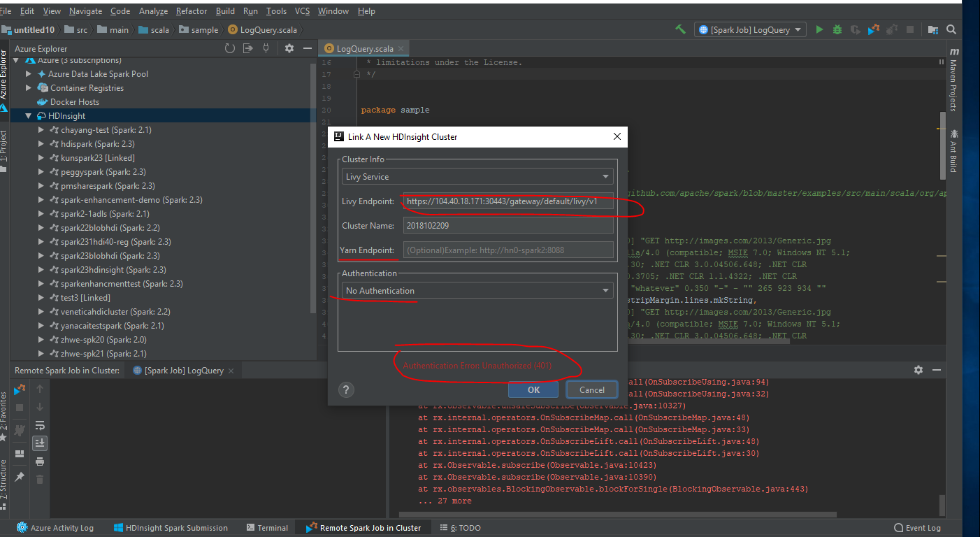This screenshot has width=980, height=537.
Task: Click the Print icon in the console panel
Action: point(39,460)
